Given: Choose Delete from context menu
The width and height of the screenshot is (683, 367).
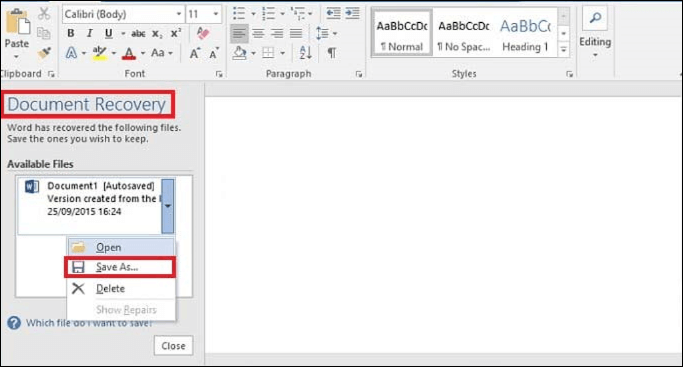Looking at the screenshot, I should click(x=121, y=288).
